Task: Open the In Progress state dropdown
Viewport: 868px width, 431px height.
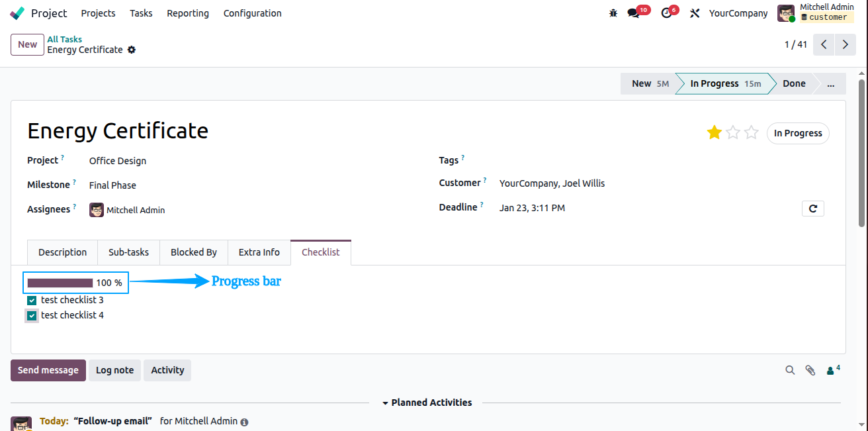Action: pos(798,133)
